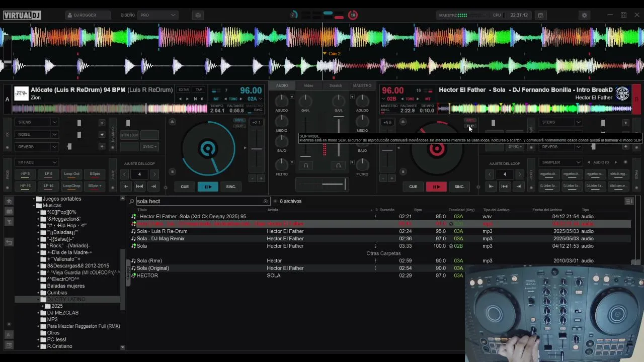The width and height of the screenshot is (644, 362).
Task: Toggle MT master tempo on deck A
Action: coord(216,99)
